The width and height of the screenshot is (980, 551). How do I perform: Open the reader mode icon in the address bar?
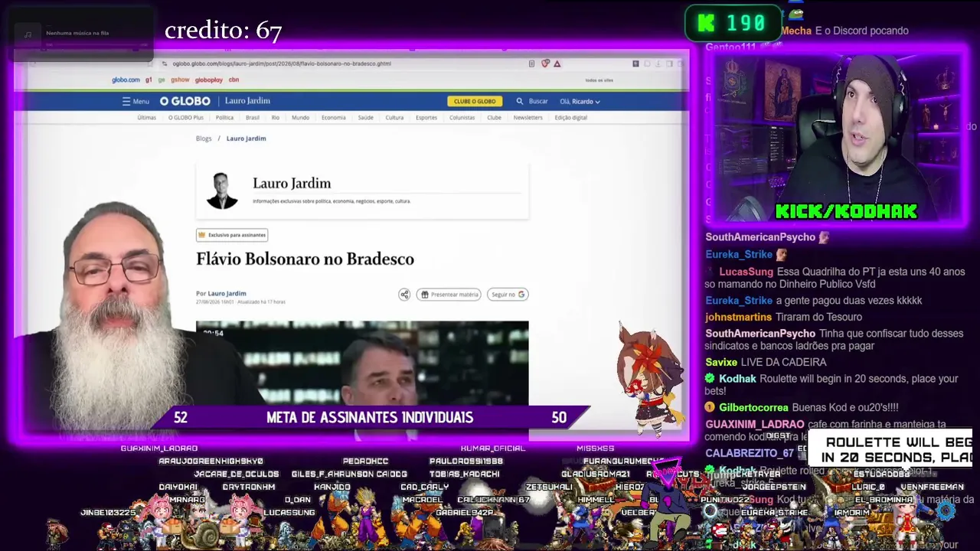click(x=532, y=64)
